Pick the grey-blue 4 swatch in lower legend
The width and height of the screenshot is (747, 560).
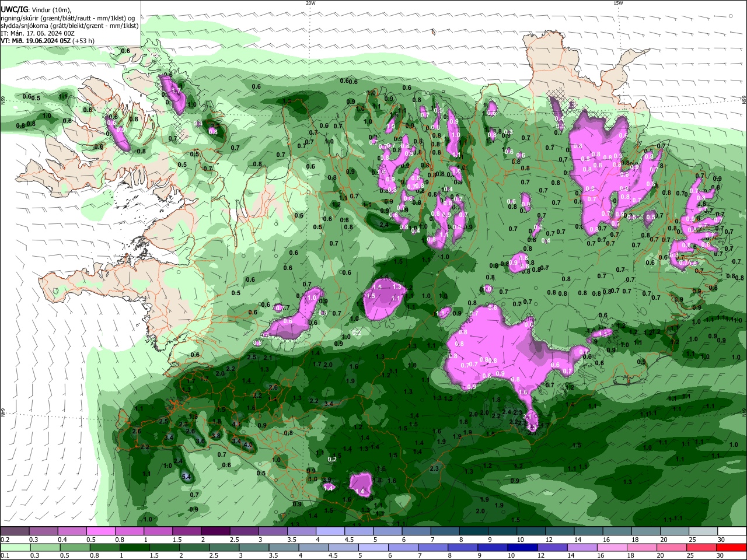coord(314,548)
